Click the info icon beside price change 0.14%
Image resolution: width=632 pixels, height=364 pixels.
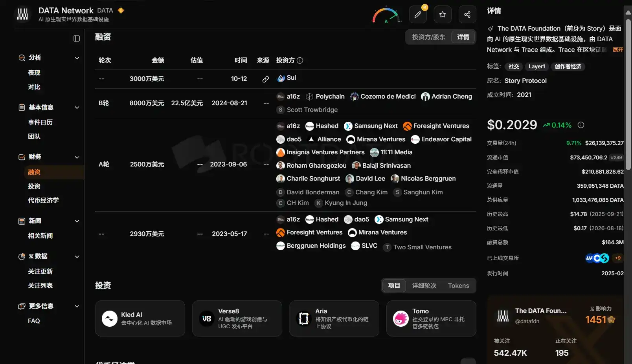pos(581,125)
